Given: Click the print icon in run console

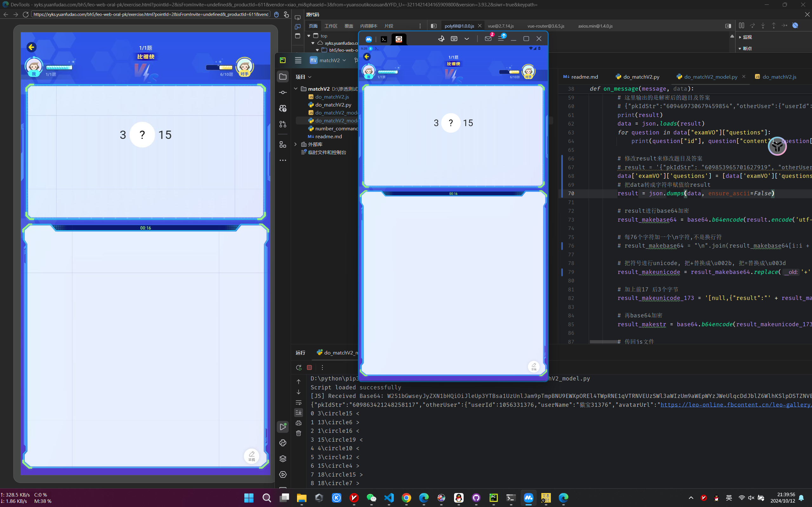Looking at the screenshot, I should (x=299, y=423).
